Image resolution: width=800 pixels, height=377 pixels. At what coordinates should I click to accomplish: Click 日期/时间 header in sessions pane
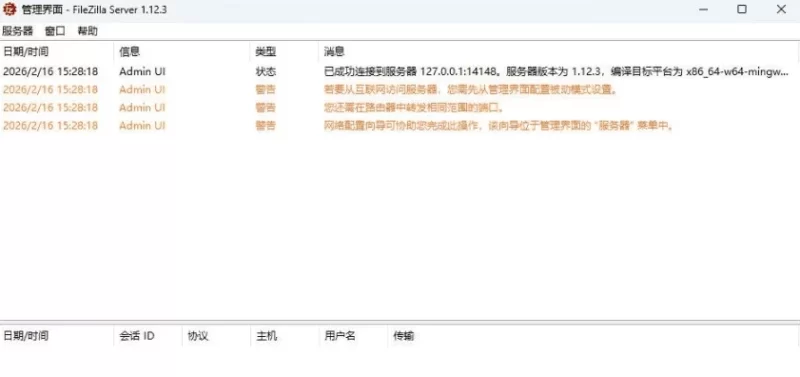coord(57,336)
